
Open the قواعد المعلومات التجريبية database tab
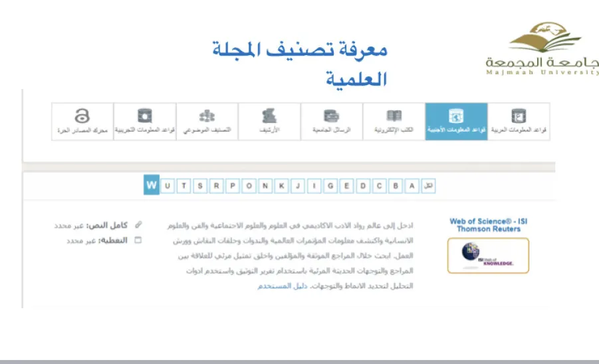(x=145, y=122)
